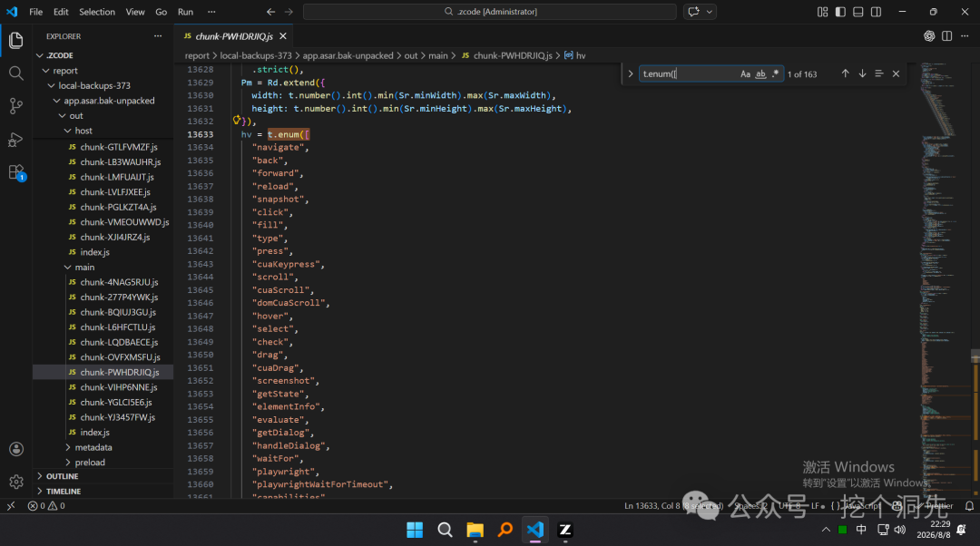Toggle Match Case in find
Viewport: 980px width, 546px height.
(x=745, y=73)
